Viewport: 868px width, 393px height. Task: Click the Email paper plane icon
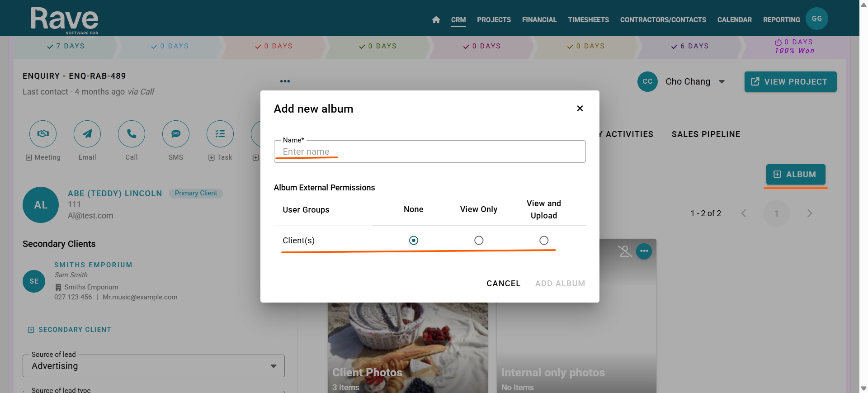[87, 134]
